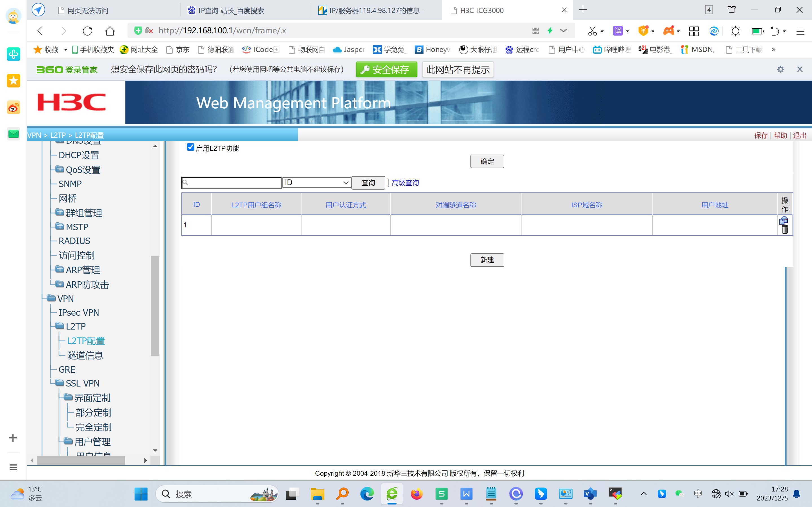Open the ID search field dropdown
This screenshot has height=507, width=812.
(x=316, y=183)
